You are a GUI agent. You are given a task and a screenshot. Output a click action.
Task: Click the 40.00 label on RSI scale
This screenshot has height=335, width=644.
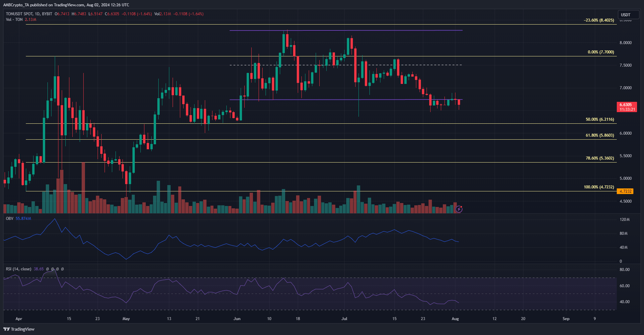coord(625,302)
